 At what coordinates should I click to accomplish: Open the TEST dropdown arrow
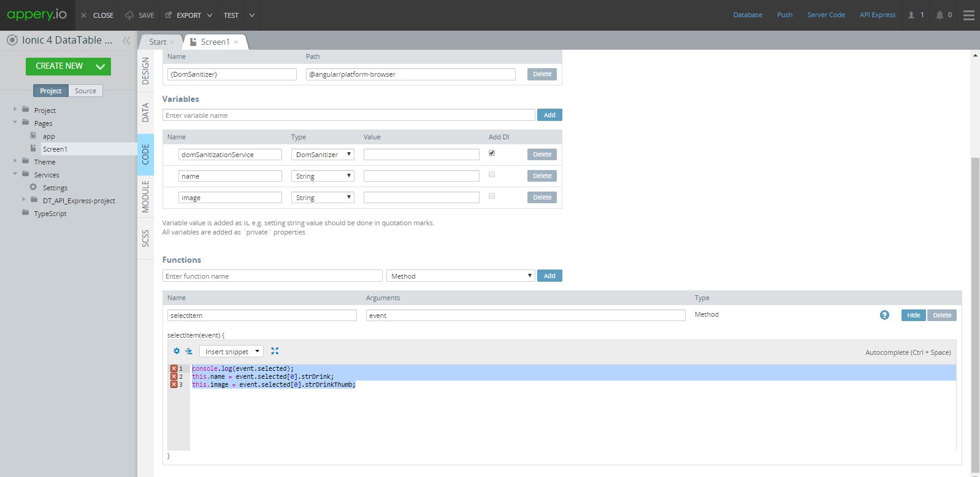[x=251, y=15]
